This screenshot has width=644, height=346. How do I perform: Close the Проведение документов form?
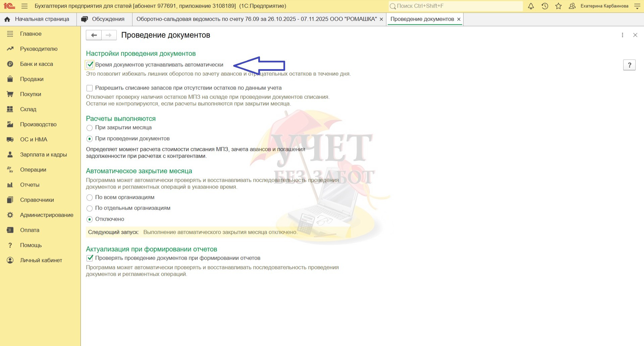[x=635, y=35]
